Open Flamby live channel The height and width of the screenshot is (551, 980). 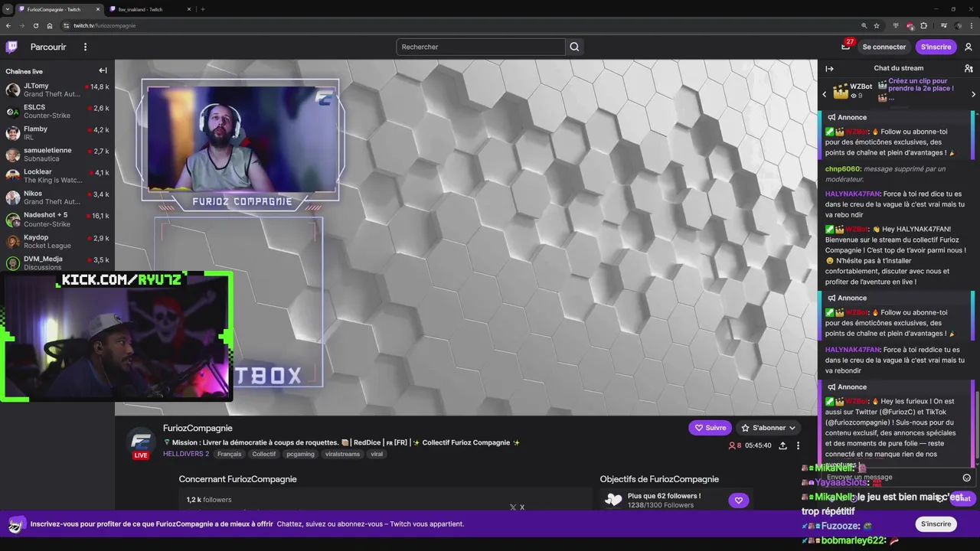click(x=57, y=133)
